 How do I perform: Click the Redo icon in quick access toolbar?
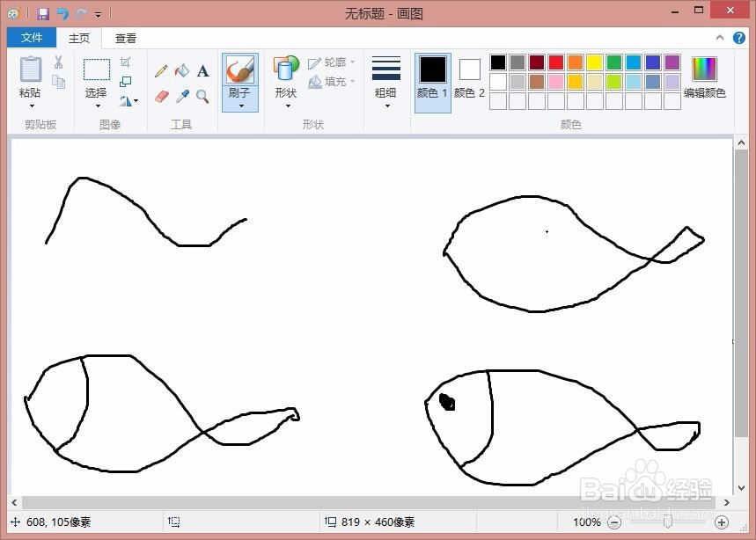(x=81, y=13)
